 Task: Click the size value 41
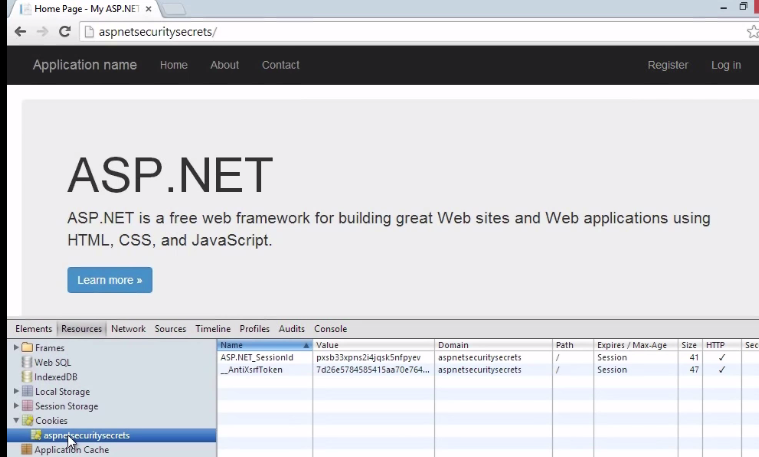coord(694,357)
